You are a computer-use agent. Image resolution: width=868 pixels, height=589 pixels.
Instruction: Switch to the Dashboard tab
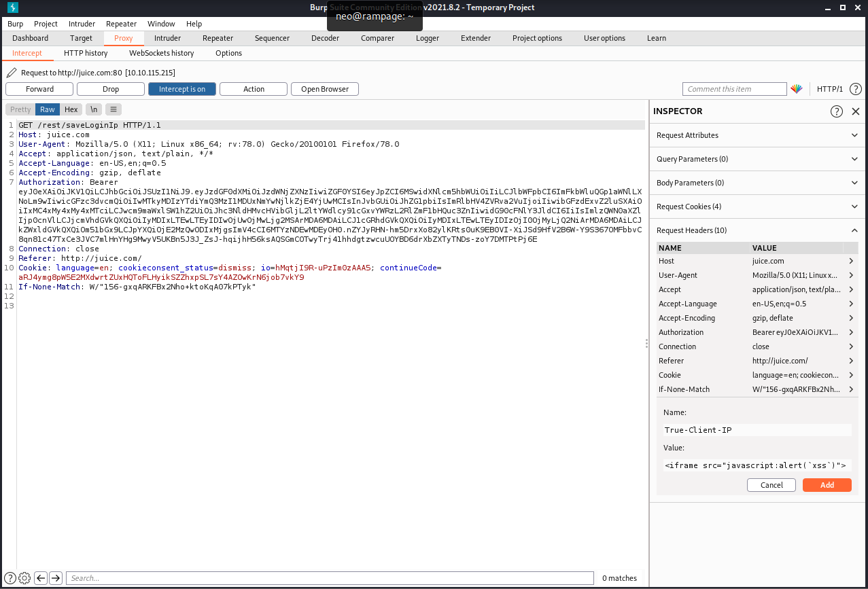pyautogui.click(x=30, y=38)
